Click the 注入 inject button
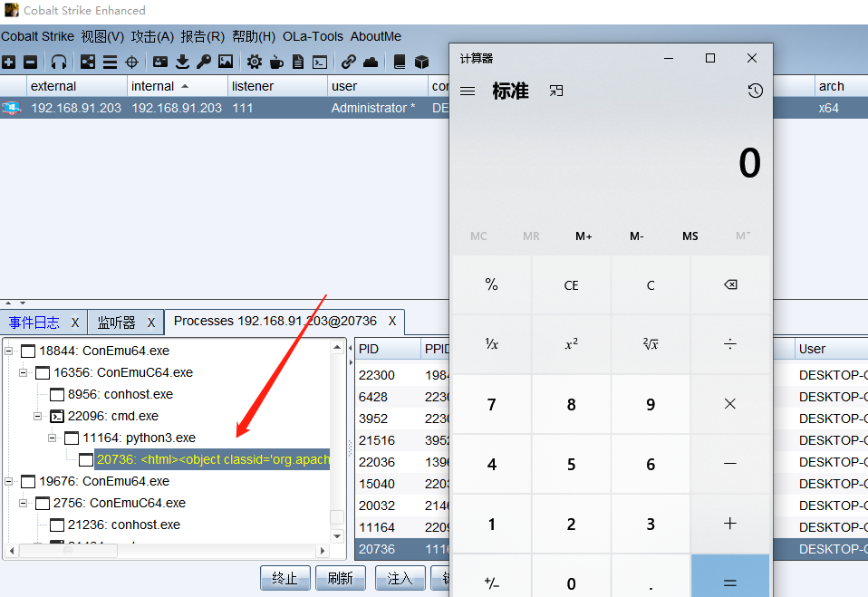This screenshot has height=597, width=868. (x=400, y=578)
